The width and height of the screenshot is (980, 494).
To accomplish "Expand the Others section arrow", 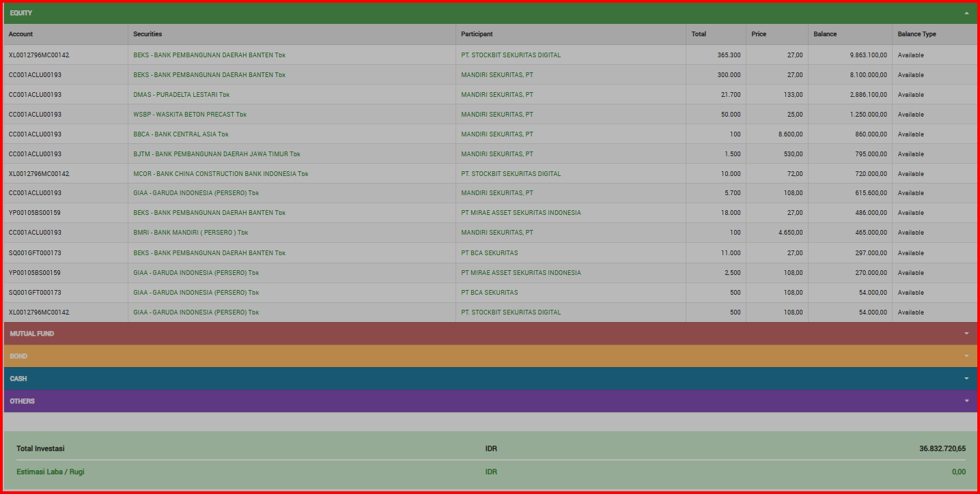I will 966,401.
